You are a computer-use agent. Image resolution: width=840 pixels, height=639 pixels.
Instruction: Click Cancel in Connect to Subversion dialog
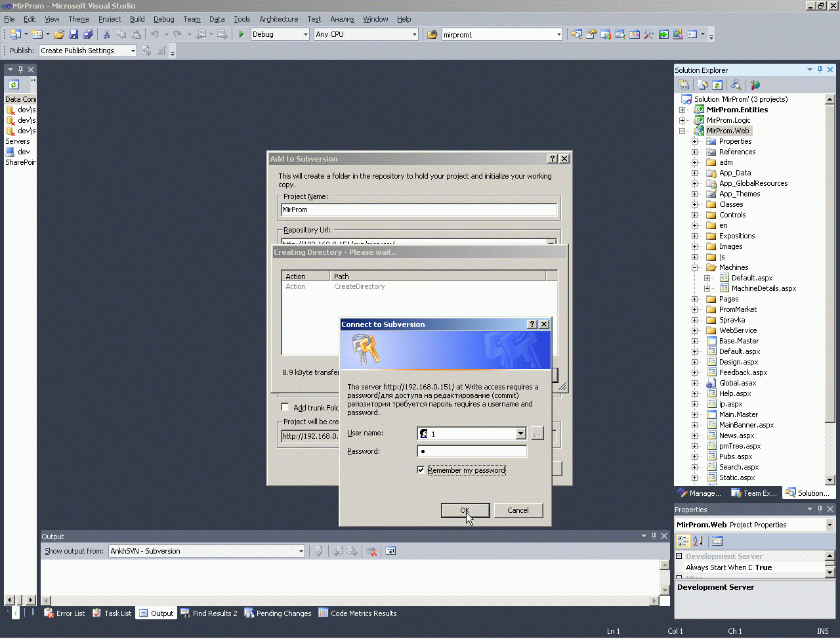pyautogui.click(x=518, y=510)
